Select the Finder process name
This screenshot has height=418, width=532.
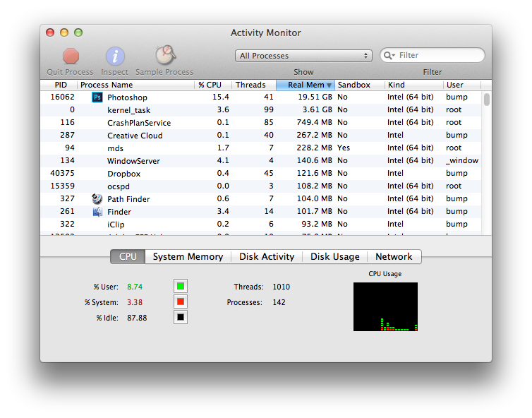coord(119,212)
